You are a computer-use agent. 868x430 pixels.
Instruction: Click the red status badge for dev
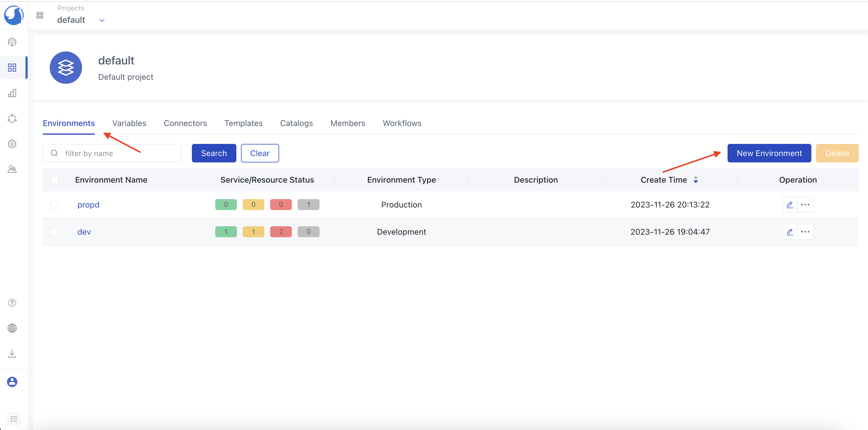pyautogui.click(x=281, y=232)
